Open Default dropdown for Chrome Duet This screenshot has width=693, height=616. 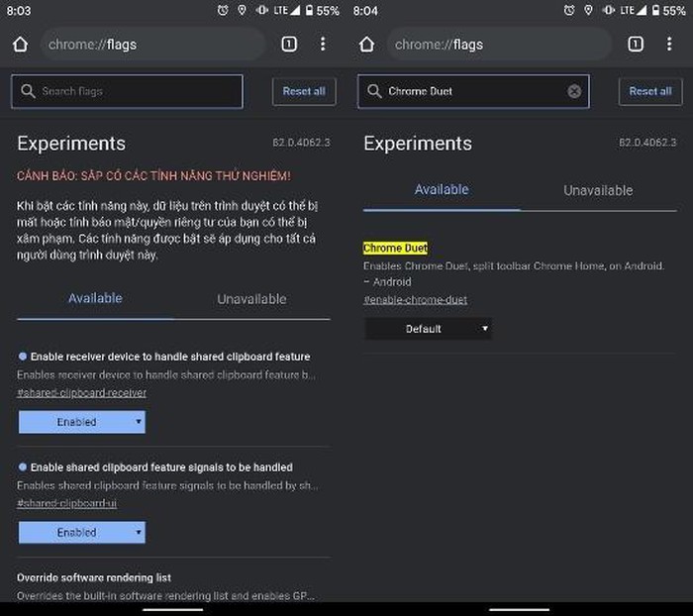click(x=428, y=329)
